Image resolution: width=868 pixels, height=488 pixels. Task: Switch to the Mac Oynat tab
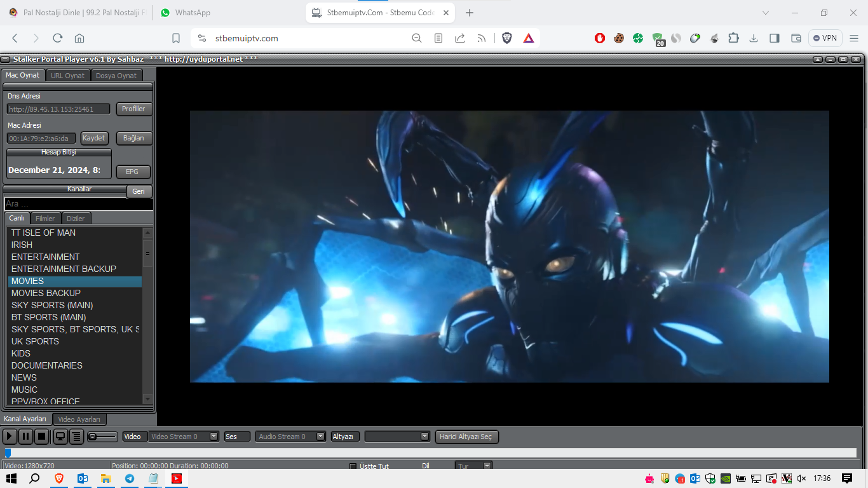(x=23, y=75)
